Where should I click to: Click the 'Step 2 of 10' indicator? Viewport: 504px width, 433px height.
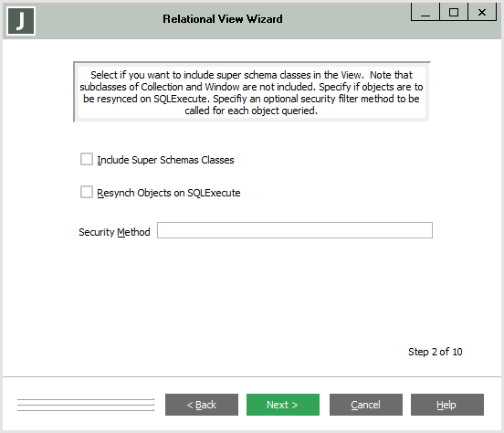[x=436, y=352]
